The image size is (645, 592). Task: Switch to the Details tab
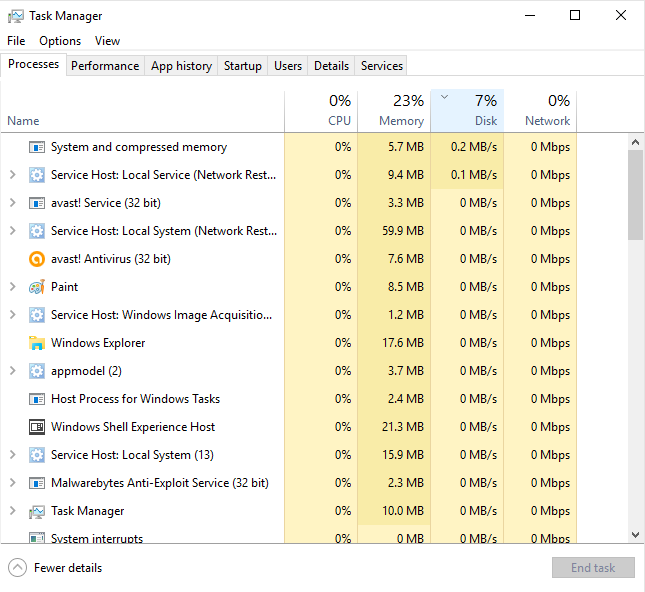(x=331, y=66)
